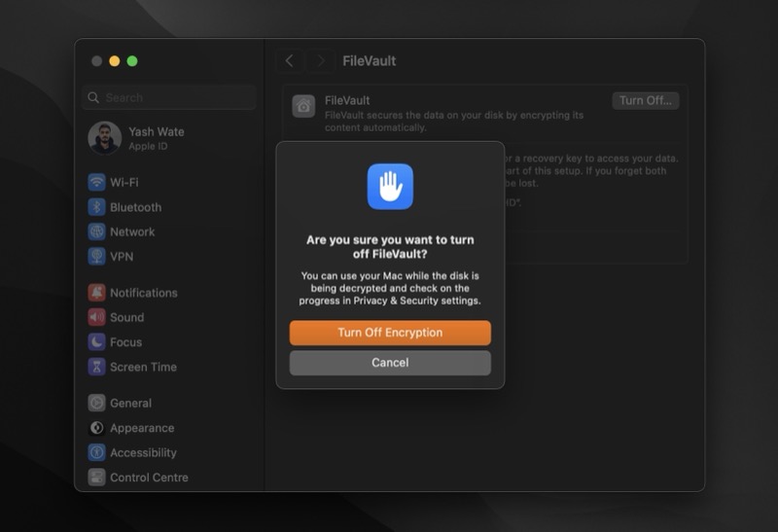Open the General gear icon
This screenshot has height=532, width=778.
pos(96,403)
